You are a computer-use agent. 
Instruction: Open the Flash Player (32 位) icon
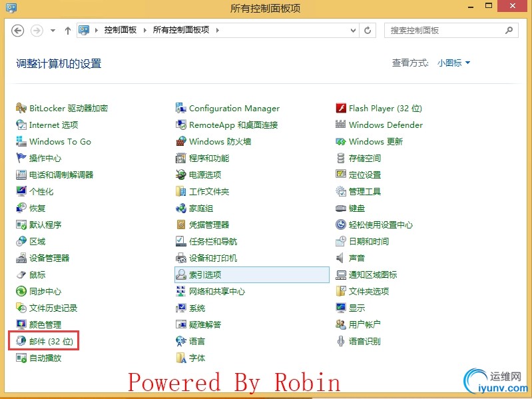[x=341, y=108]
